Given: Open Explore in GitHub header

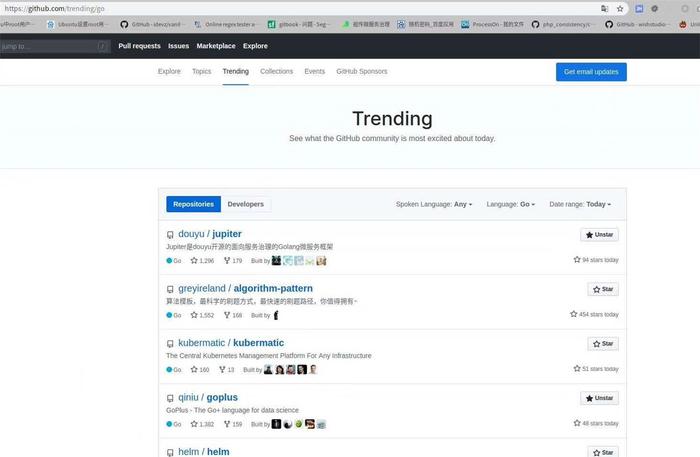Looking at the screenshot, I should [255, 46].
